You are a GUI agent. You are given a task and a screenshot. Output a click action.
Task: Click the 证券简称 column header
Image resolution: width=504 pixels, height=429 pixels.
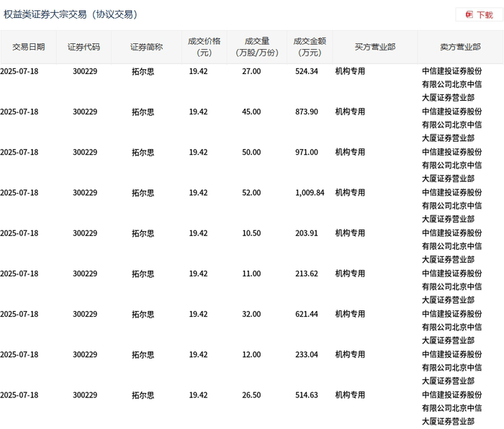[147, 48]
